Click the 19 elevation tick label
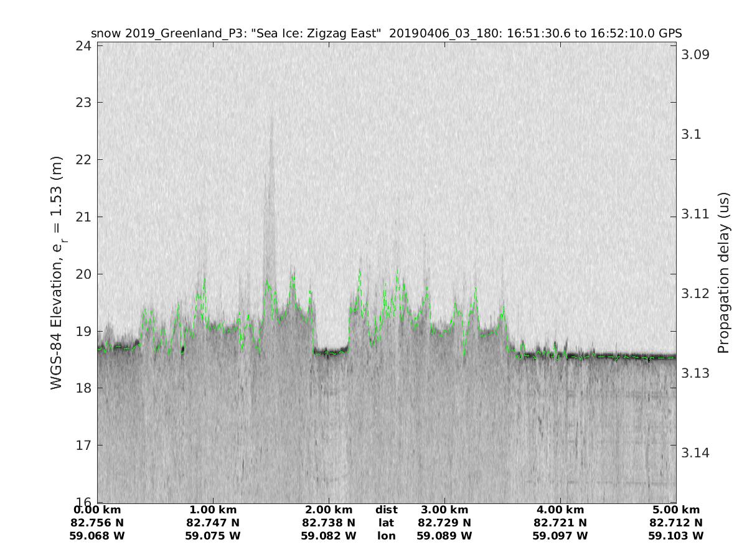 (x=83, y=332)
